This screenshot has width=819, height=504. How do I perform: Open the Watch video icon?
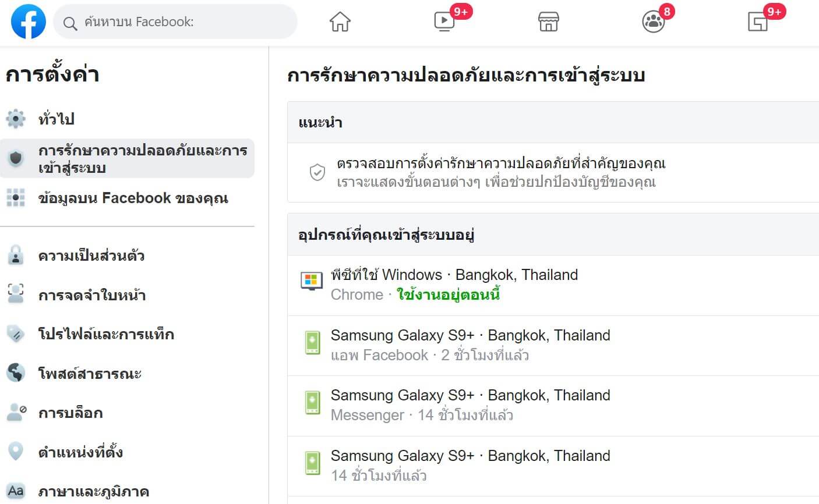[x=444, y=22]
